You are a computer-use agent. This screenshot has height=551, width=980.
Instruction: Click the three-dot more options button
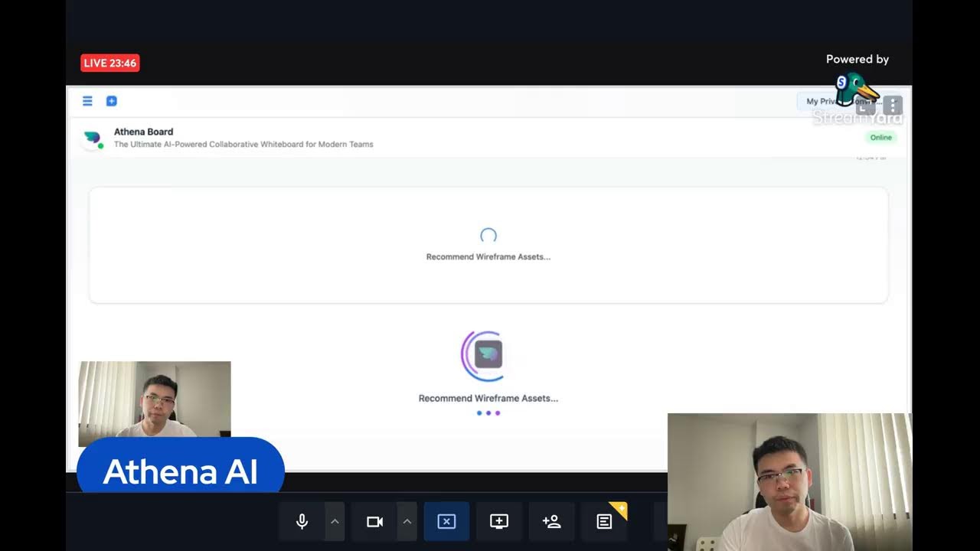[x=893, y=106]
